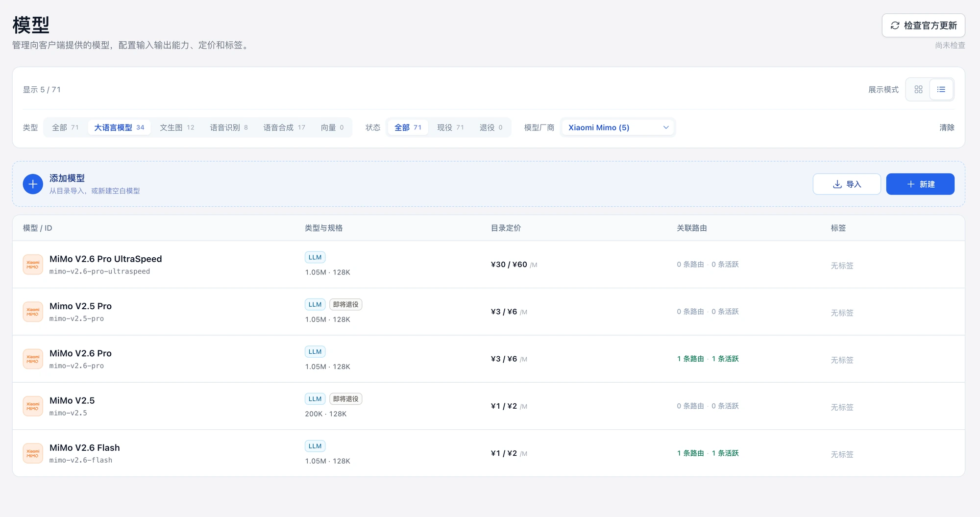
Task: Filter by 向量 type
Action: point(332,127)
